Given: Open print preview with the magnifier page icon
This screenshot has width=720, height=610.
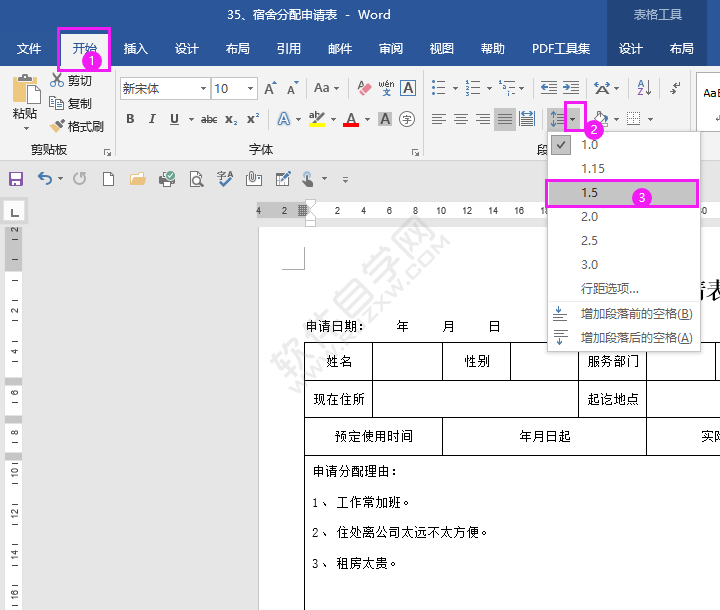Looking at the screenshot, I should 197,179.
